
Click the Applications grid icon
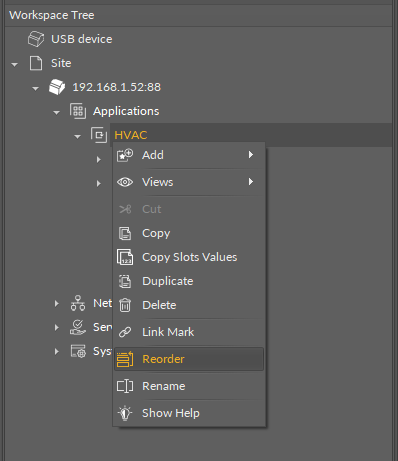click(x=78, y=111)
